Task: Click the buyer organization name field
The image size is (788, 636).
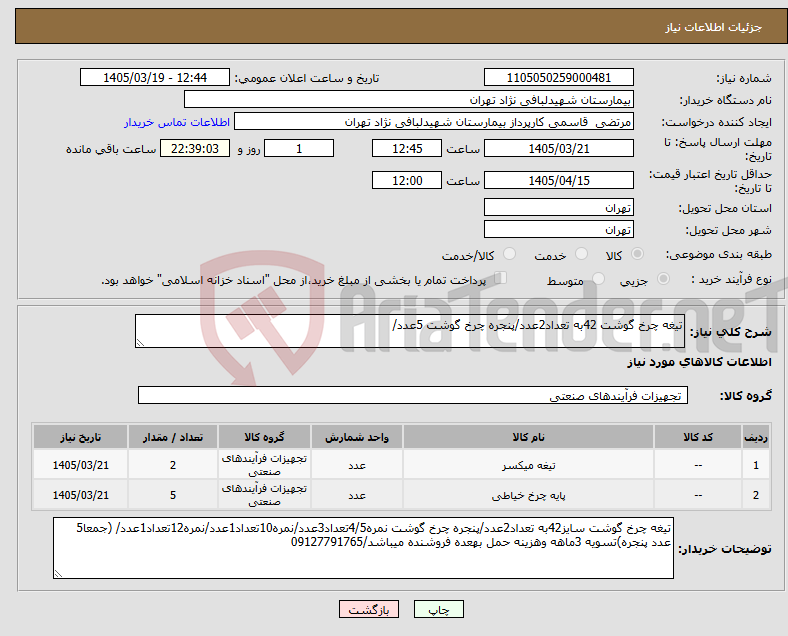Action: pos(409,99)
